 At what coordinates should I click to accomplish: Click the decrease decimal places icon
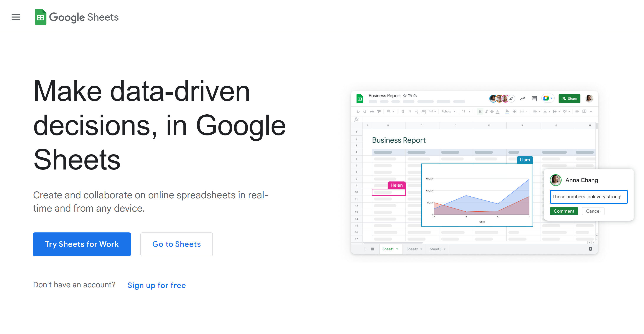click(417, 112)
